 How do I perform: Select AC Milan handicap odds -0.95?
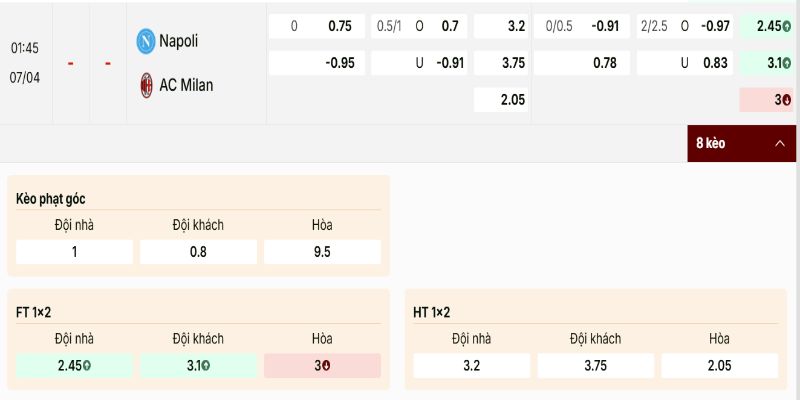tap(339, 63)
